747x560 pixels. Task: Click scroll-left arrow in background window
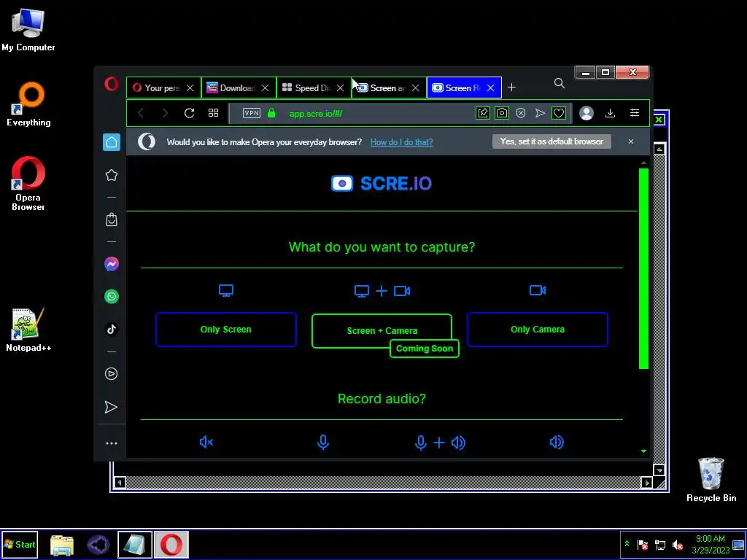click(x=120, y=483)
